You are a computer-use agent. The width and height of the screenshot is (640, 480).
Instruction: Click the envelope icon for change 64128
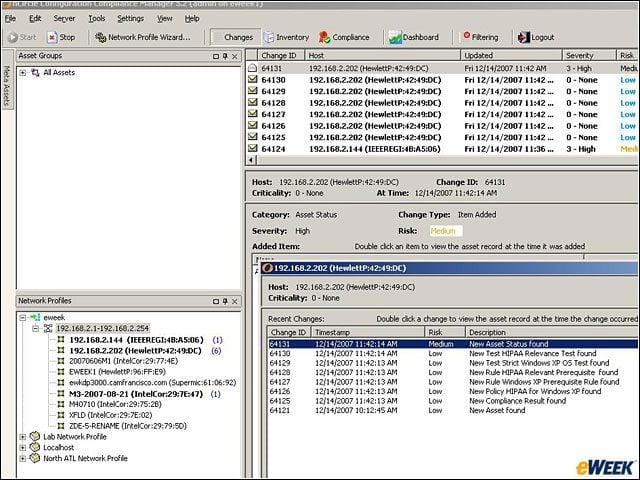pos(253,102)
